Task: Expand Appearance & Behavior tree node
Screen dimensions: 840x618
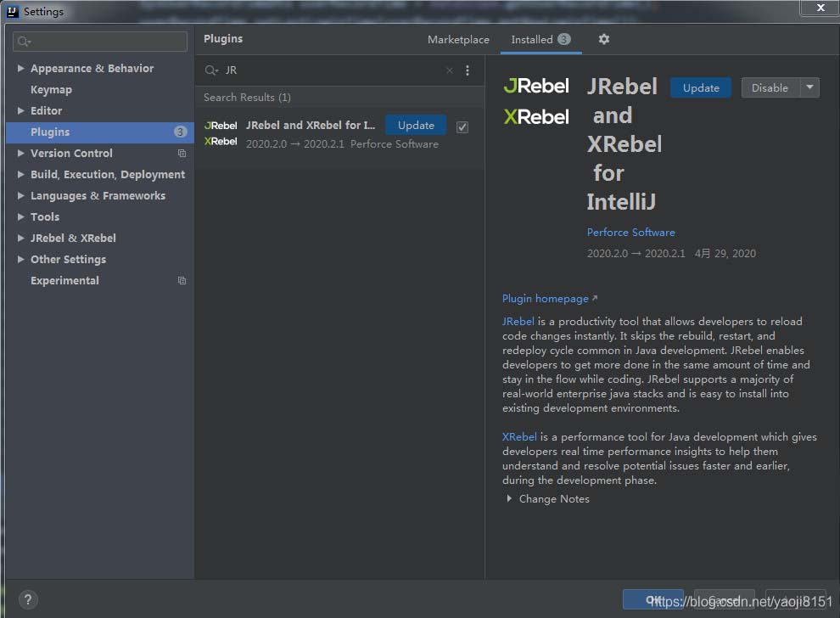Action: tap(21, 68)
